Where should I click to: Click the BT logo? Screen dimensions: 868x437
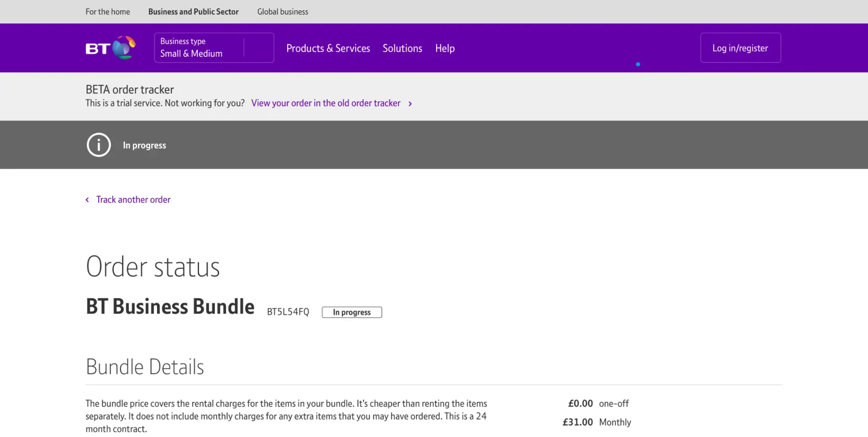[111, 48]
